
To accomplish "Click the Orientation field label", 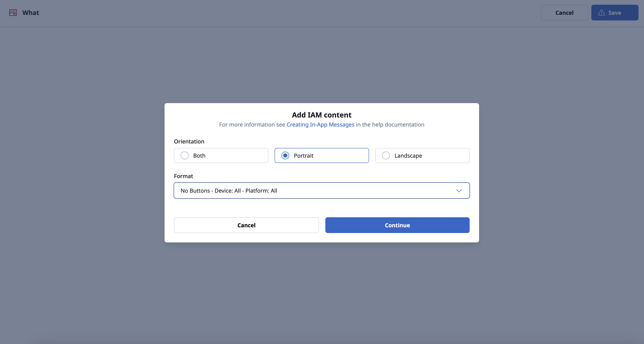I will (189, 141).
